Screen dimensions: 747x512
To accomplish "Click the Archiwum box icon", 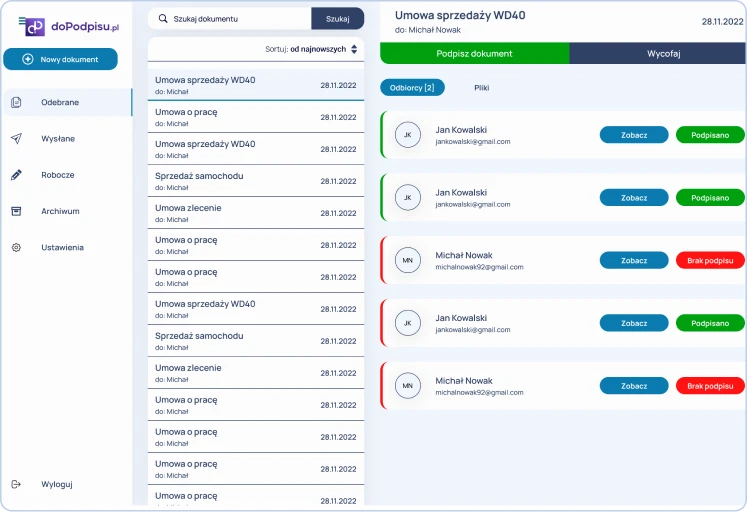I will [x=16, y=211].
